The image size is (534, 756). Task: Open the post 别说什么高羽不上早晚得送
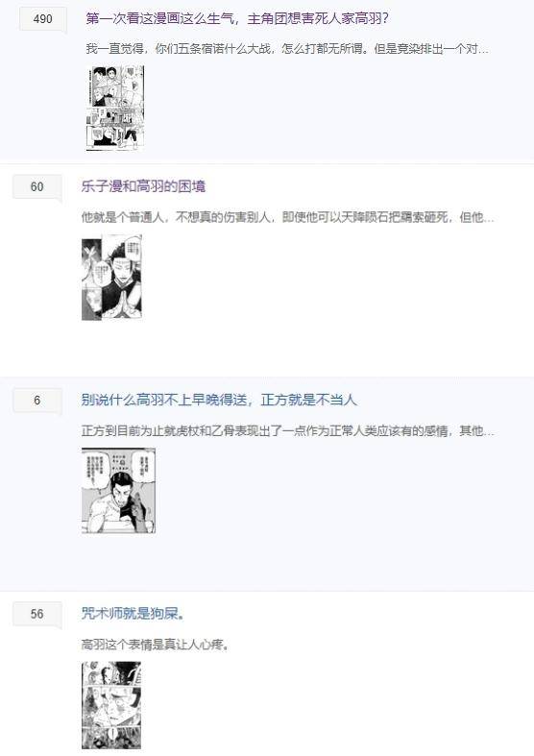pyautogui.click(x=219, y=400)
